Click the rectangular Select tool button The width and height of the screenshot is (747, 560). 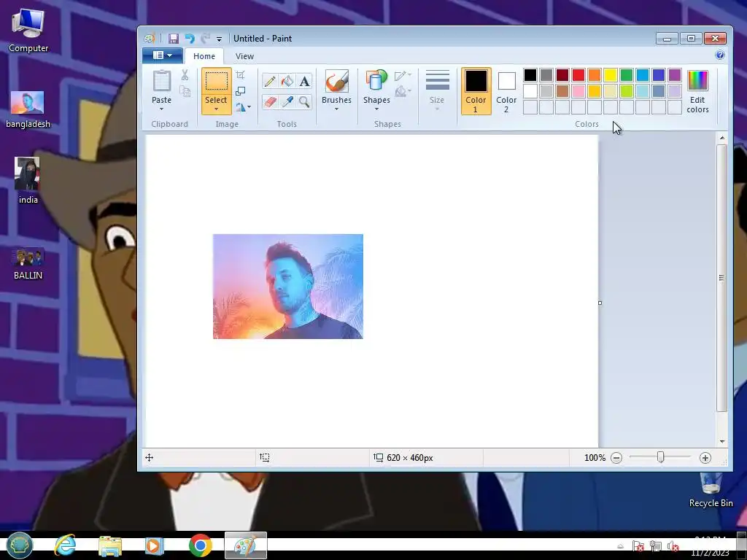(216, 82)
